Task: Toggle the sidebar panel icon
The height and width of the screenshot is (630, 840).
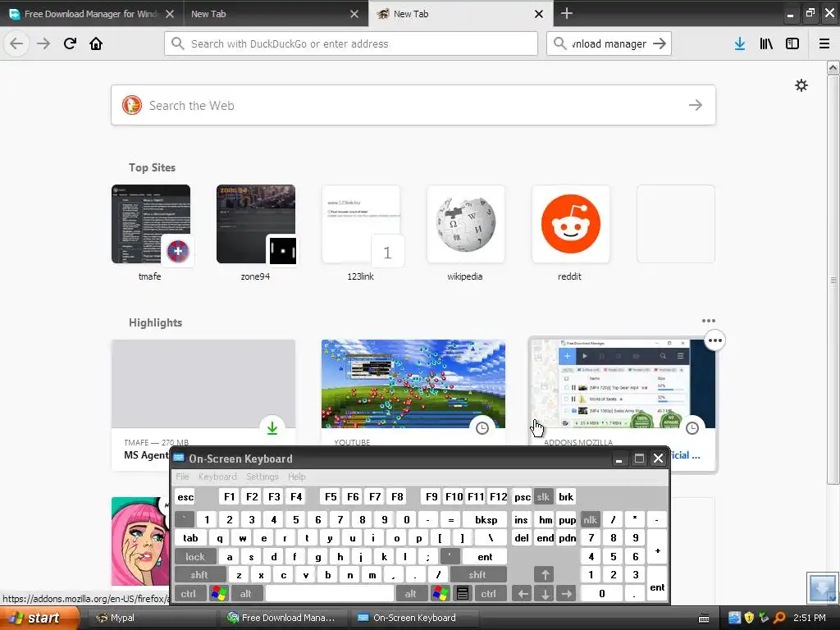Action: 792,44
